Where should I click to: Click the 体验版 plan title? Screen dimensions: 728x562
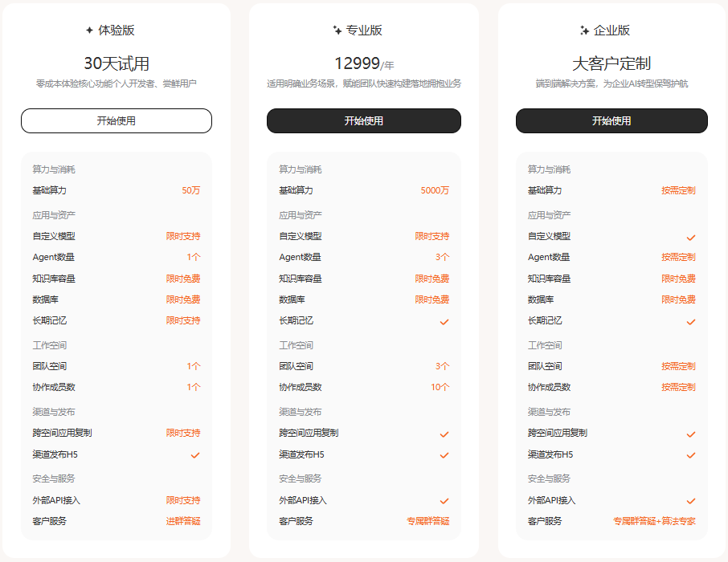(117, 31)
